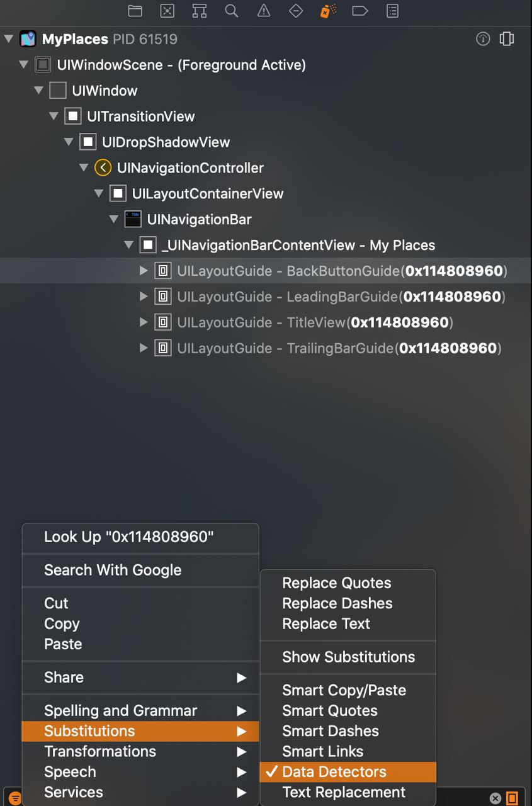Collapse the UINavigationBar tree node

click(113, 219)
